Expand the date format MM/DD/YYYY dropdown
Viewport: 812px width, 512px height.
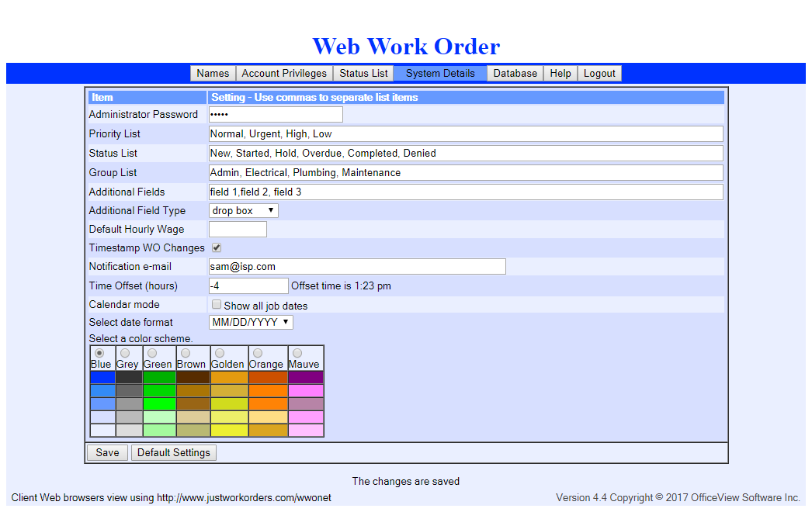[x=251, y=322]
